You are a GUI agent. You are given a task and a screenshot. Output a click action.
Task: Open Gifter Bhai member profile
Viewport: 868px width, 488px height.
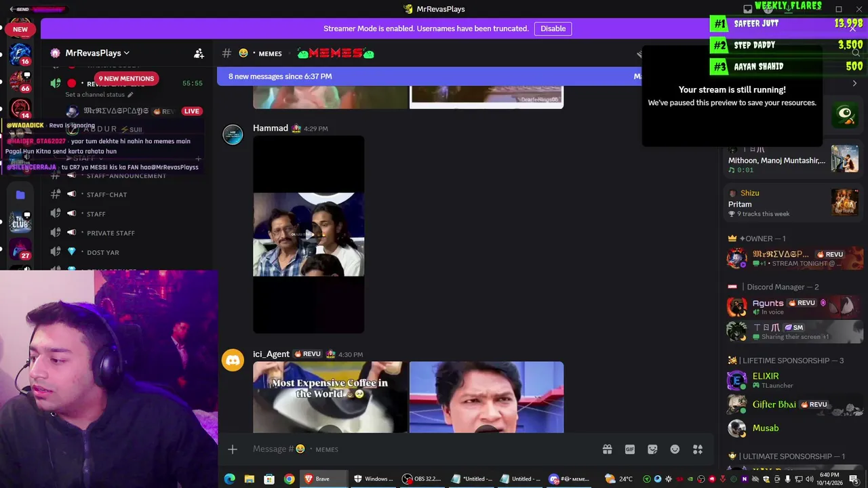click(x=792, y=405)
